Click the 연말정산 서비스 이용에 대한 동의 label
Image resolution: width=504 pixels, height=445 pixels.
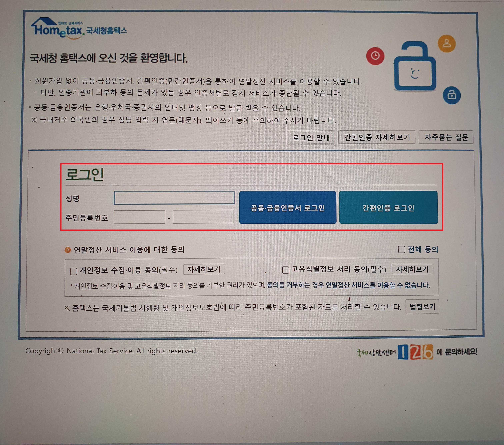coord(129,250)
